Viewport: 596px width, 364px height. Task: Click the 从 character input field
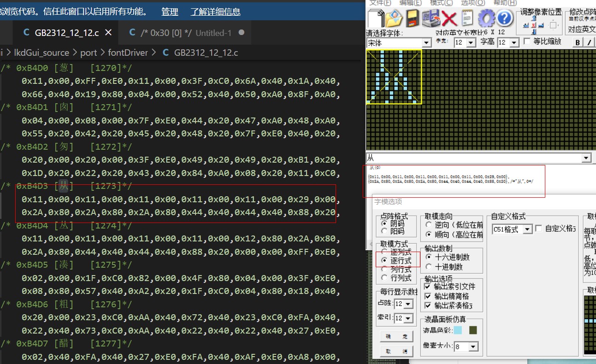coord(474,158)
